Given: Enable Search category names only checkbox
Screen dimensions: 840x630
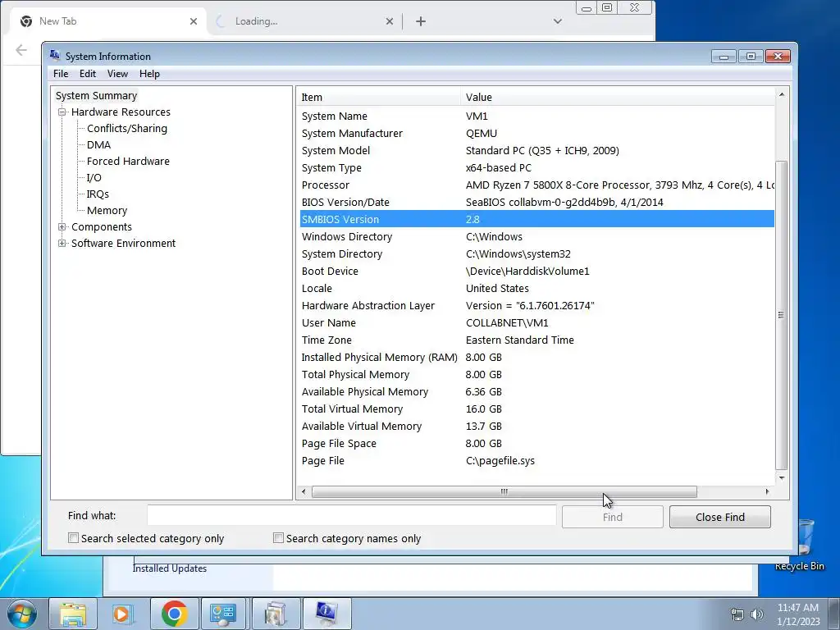Looking at the screenshot, I should tap(278, 538).
